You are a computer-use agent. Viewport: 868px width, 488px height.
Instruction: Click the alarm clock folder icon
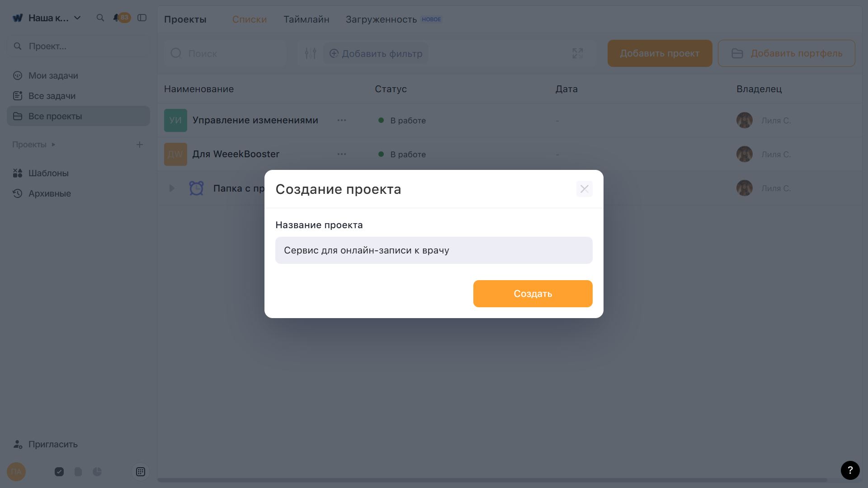[x=196, y=188]
